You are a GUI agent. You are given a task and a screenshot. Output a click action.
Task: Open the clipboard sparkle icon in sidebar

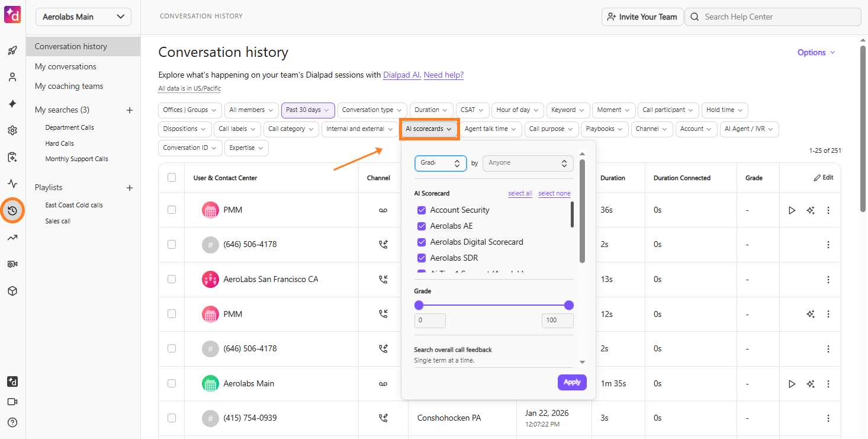click(12, 157)
